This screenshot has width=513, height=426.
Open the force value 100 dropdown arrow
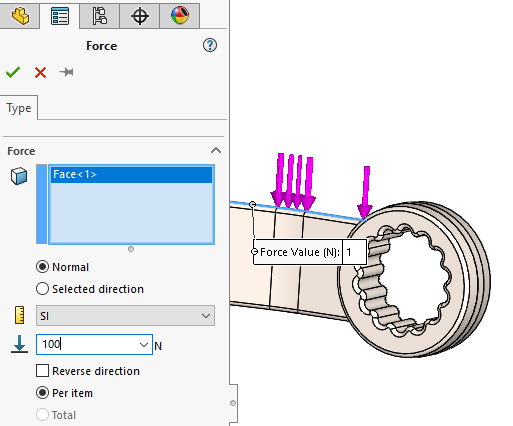(x=144, y=344)
